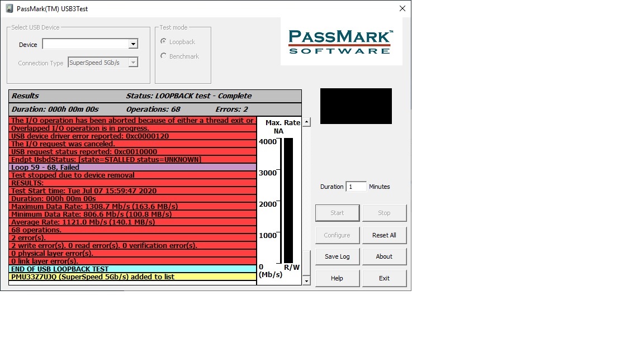The image size is (644, 362).
Task: Click the 'RESULTS:' log line
Action: coord(132,183)
